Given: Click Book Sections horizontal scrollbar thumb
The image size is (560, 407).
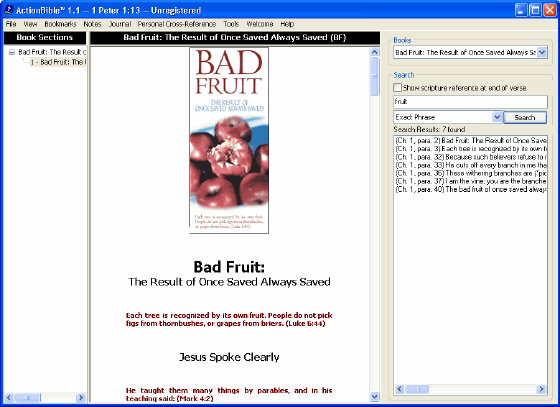Looking at the screenshot, I should pyautogui.click(x=28, y=397).
